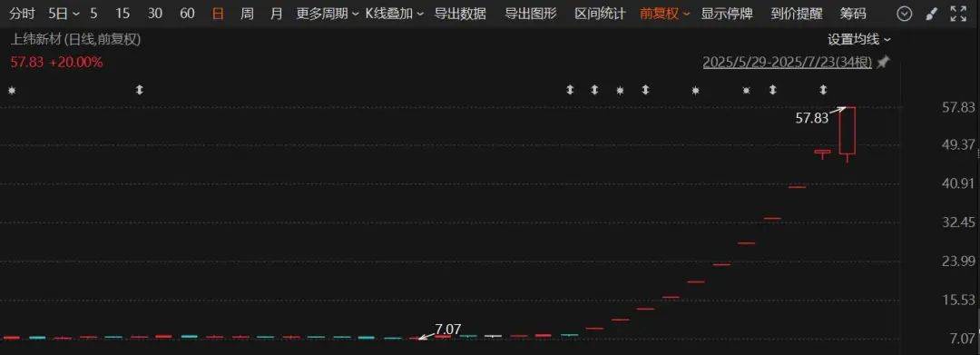Toggle 显示停牌 display option

pyautogui.click(x=727, y=14)
